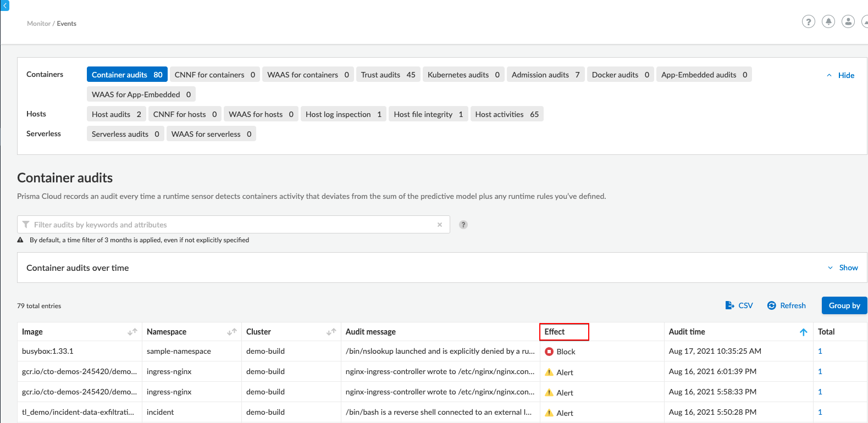868x423 pixels.
Task: Open the user profile icon
Action: (x=848, y=22)
